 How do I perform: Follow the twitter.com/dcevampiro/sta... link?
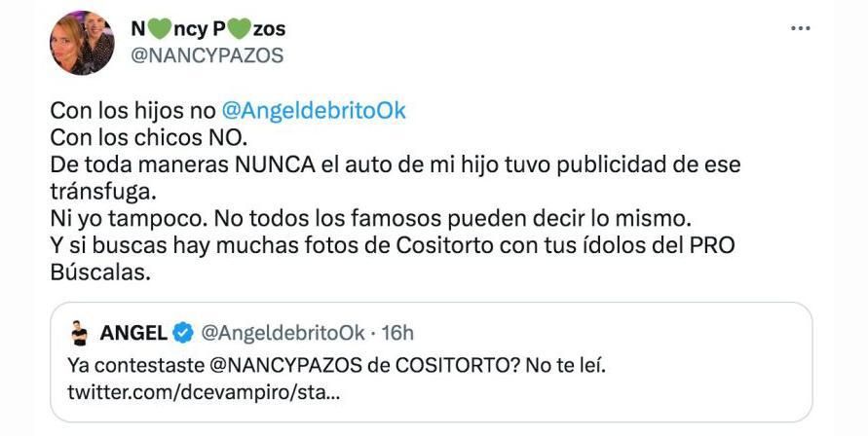tap(204, 393)
